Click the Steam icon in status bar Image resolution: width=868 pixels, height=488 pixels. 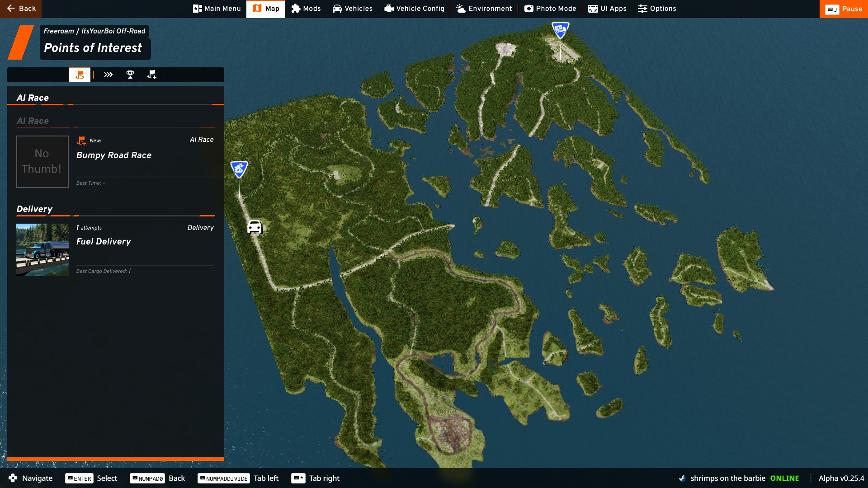(x=682, y=478)
